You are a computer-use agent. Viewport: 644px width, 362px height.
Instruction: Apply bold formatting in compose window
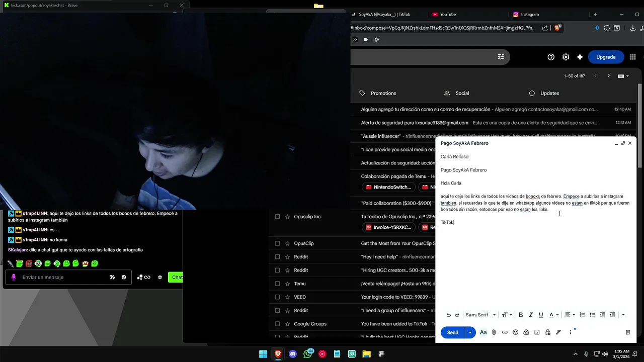click(521, 315)
